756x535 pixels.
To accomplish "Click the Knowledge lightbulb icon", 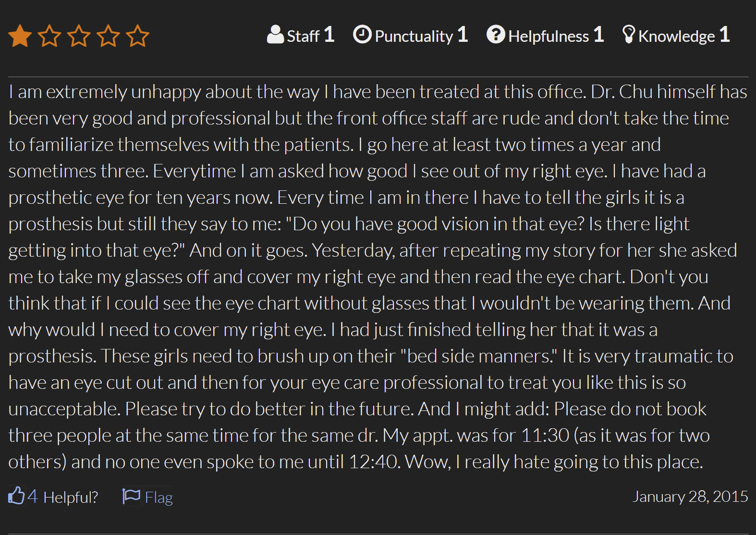I will click(x=628, y=34).
